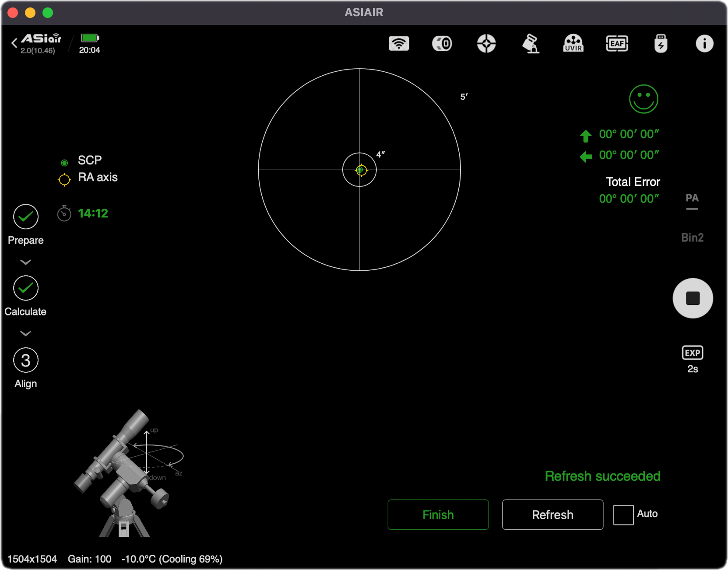Click the RA axis crosshair legend

click(x=64, y=179)
